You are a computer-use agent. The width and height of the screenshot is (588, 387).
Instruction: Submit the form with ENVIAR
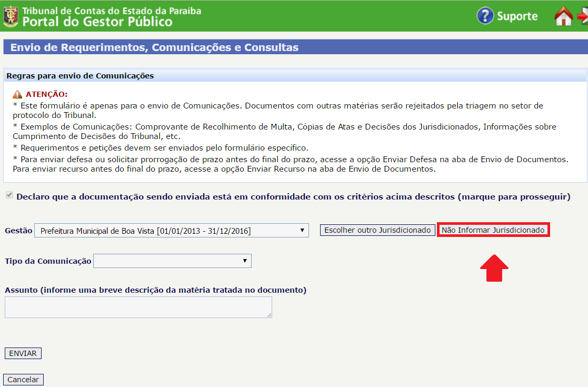23,353
